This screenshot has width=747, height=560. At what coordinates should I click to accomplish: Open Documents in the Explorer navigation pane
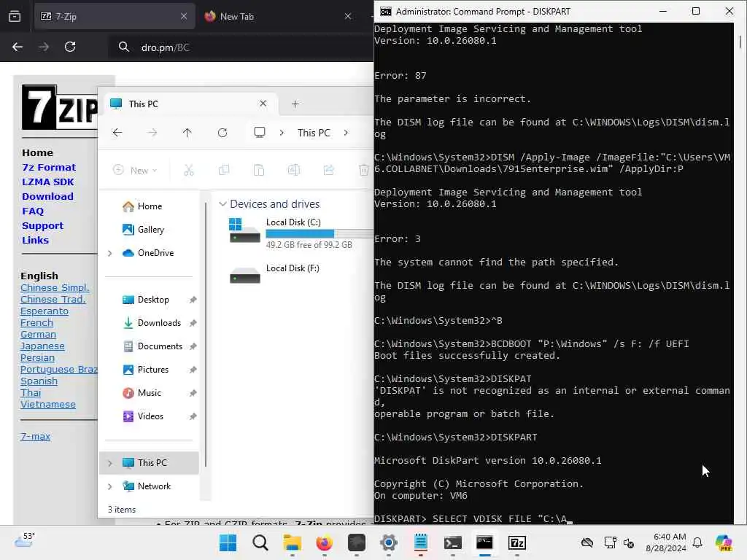(x=160, y=346)
